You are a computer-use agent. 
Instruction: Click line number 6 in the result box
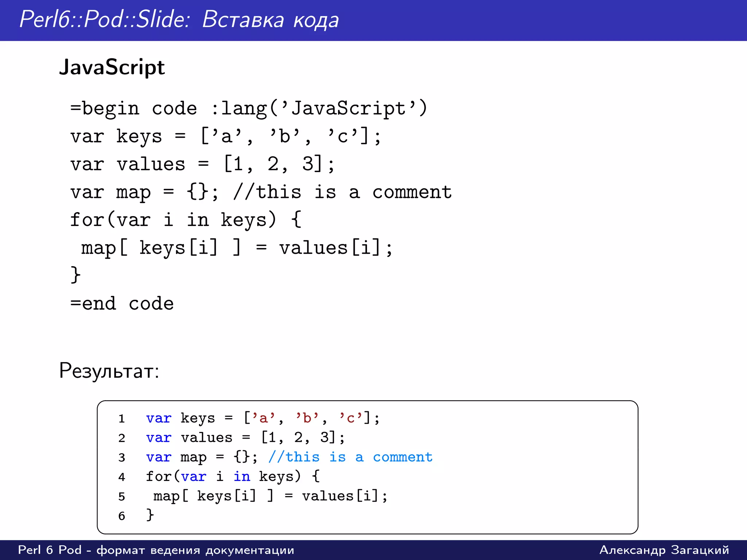coord(121,516)
